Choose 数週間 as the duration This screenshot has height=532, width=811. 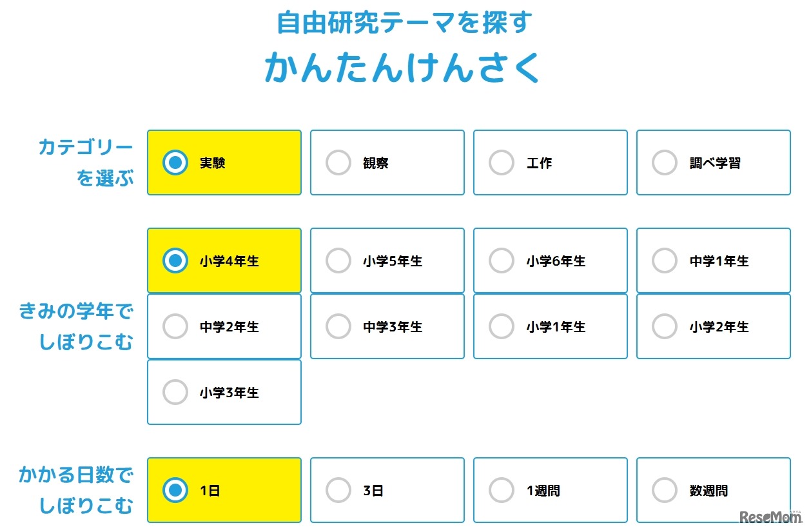pyautogui.click(x=713, y=489)
